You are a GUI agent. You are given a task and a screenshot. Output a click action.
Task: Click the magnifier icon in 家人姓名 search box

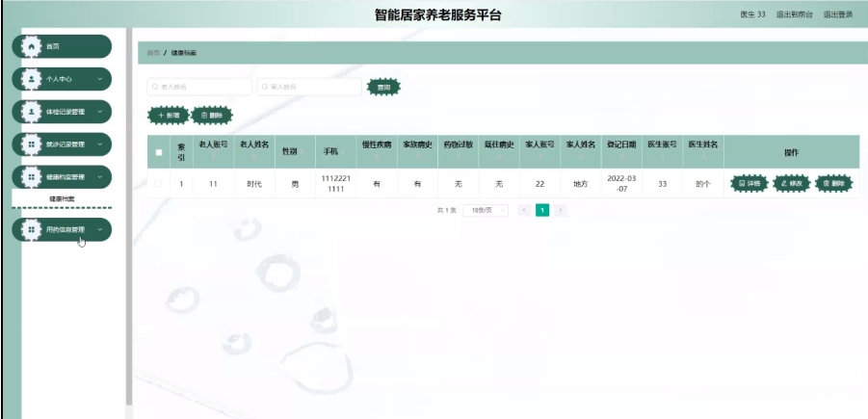coord(265,87)
